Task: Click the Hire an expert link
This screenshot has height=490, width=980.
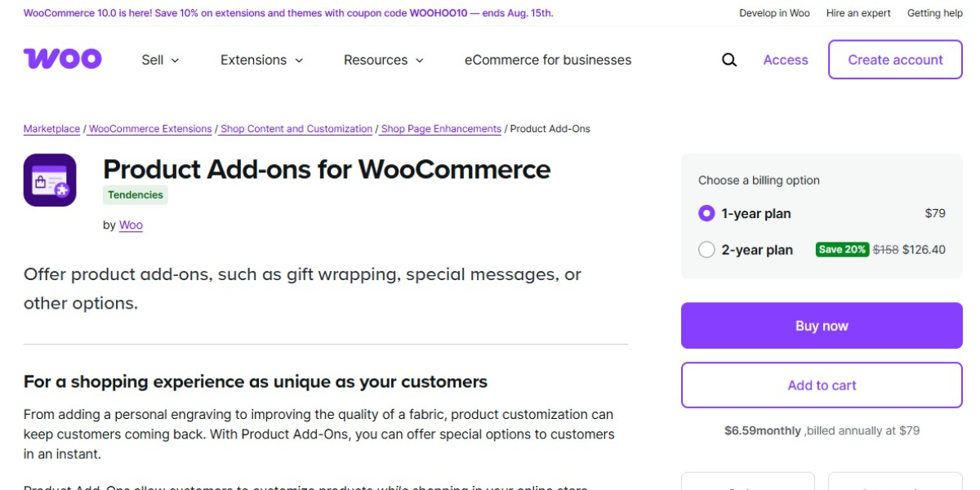Action: 858,13
